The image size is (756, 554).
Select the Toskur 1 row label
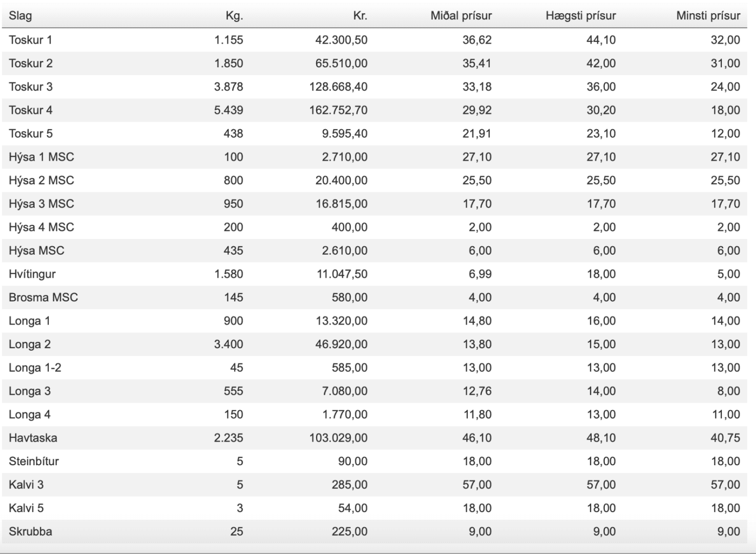pyautogui.click(x=30, y=40)
